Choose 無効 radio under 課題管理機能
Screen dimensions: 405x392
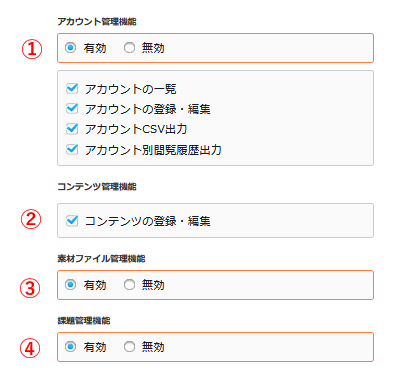click(x=129, y=347)
